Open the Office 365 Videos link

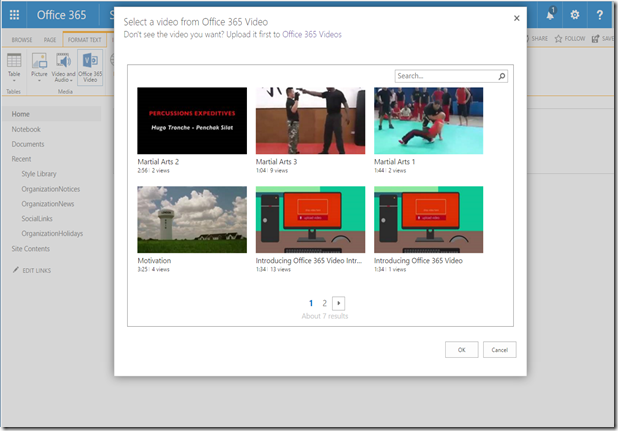pos(312,35)
